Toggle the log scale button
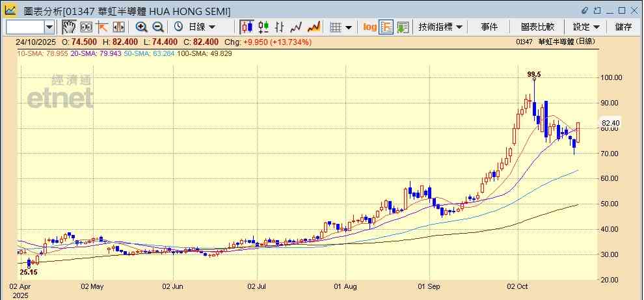644x300 pixels. [369, 27]
